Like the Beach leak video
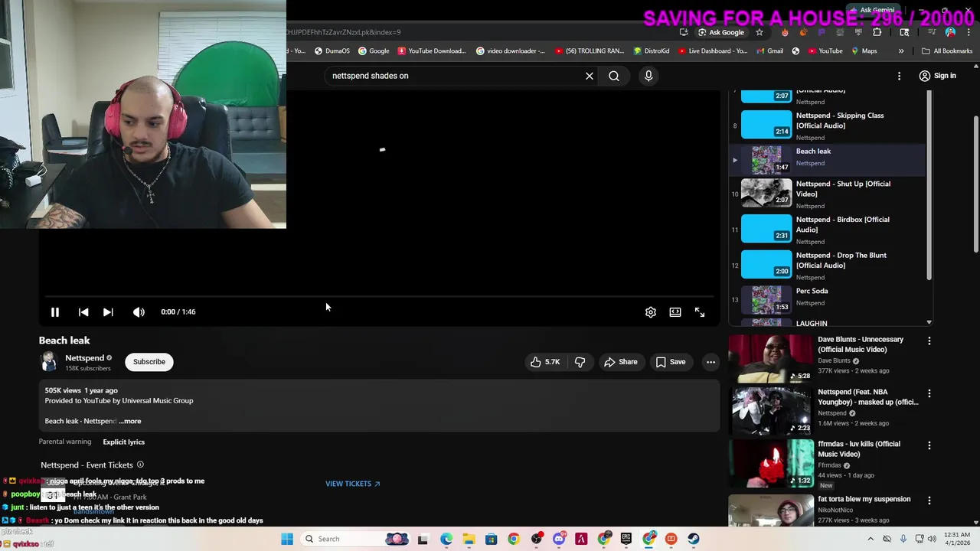Image resolution: width=980 pixels, height=551 pixels. tap(545, 362)
